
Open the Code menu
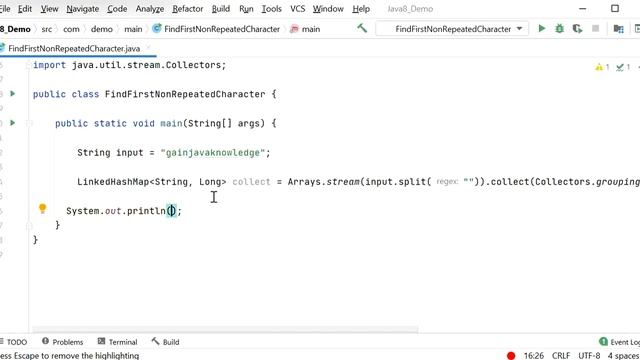[x=117, y=9]
